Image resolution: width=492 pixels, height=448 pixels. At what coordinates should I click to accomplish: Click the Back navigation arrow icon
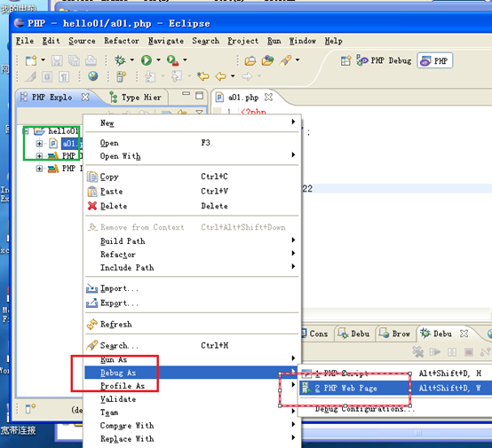coord(220,76)
